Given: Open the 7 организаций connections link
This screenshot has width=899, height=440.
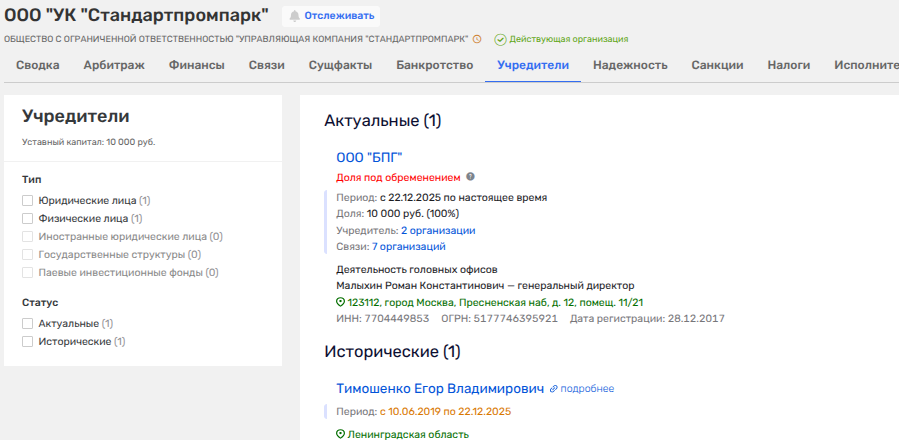Looking at the screenshot, I should [x=408, y=246].
